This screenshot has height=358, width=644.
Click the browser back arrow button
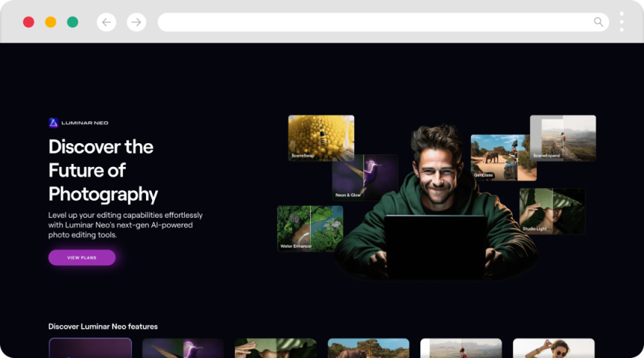point(107,22)
